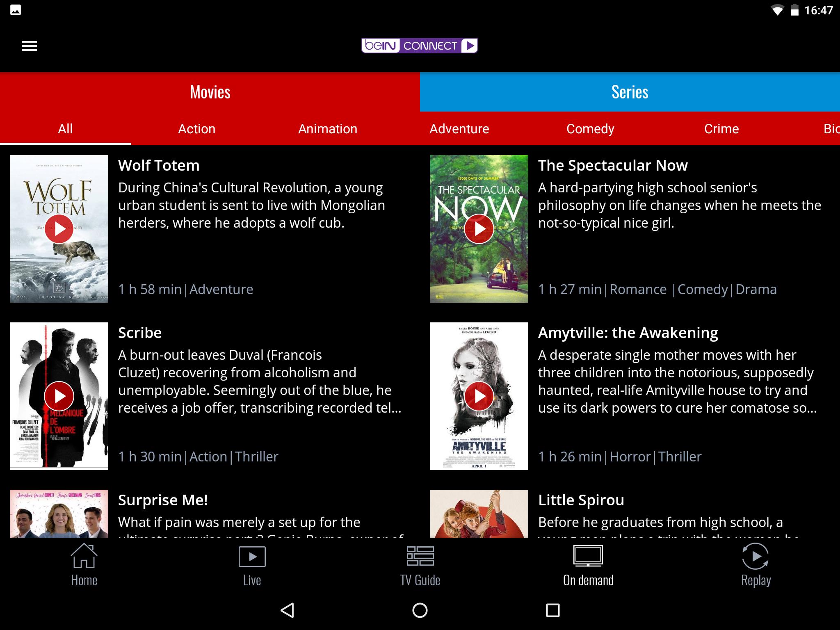Image resolution: width=840 pixels, height=630 pixels.
Task: Select the Crime genre filter
Action: pos(721,128)
